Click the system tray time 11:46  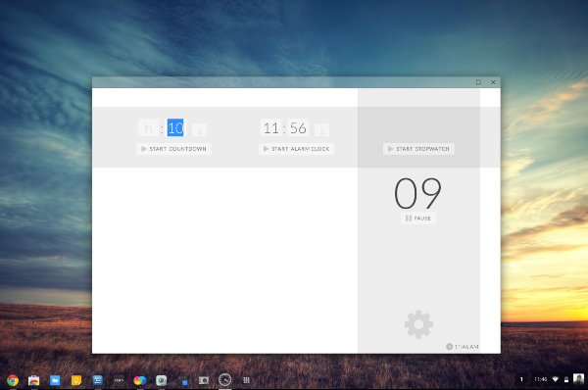pyautogui.click(x=540, y=379)
